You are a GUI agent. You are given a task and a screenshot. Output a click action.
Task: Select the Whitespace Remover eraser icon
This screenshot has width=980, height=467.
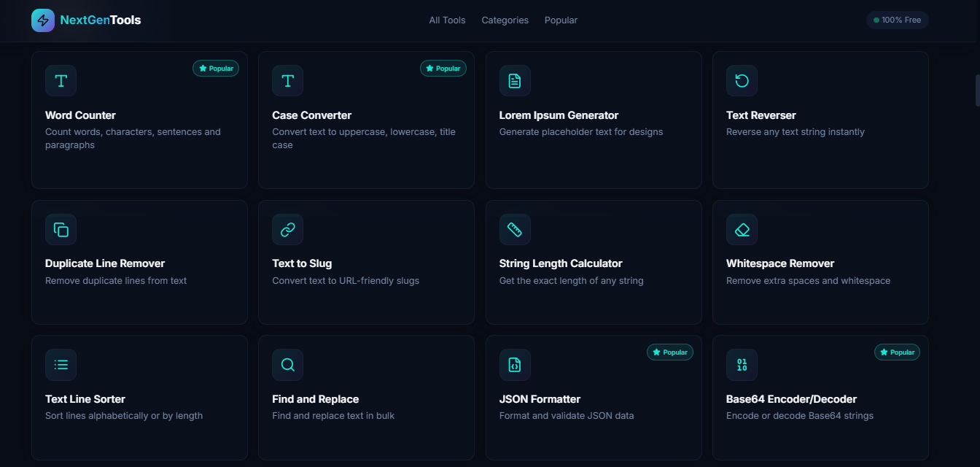[x=742, y=229]
